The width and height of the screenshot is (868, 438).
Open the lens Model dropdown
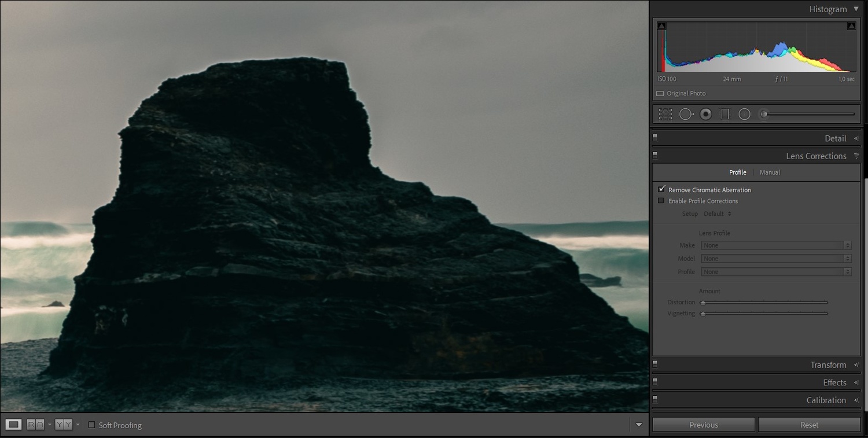[776, 259]
